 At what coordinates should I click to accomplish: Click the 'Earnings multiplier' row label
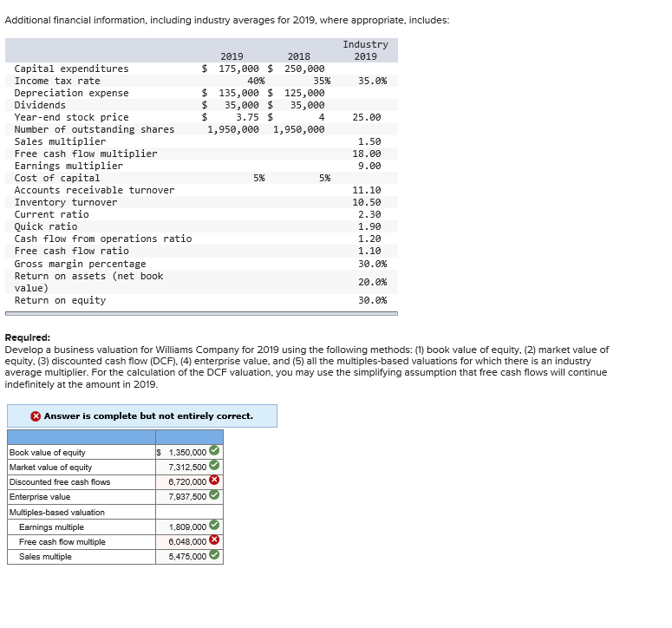coord(69,166)
